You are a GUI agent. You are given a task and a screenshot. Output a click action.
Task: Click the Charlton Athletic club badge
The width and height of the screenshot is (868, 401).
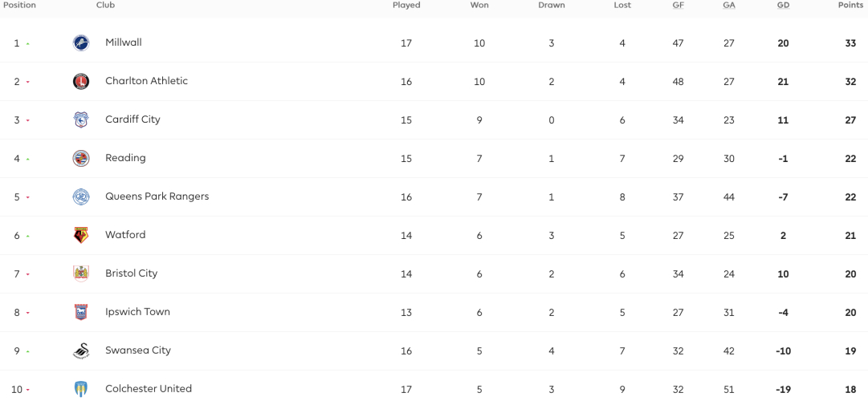[81, 81]
